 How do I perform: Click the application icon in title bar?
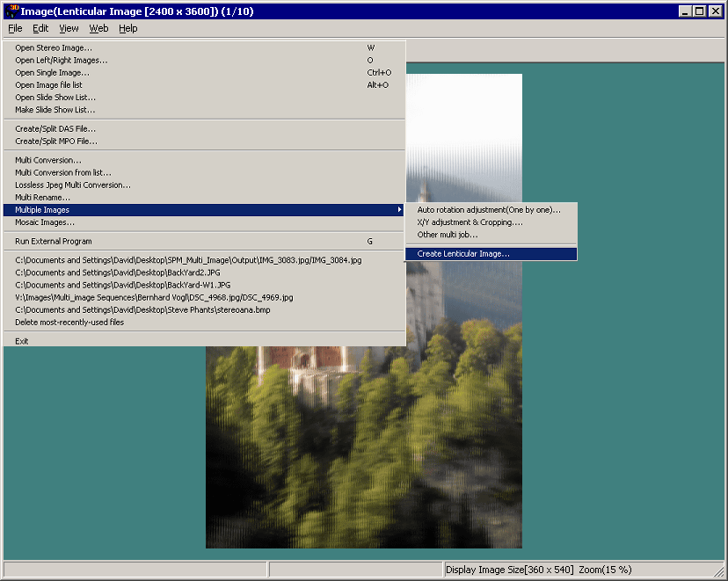coord(12,11)
